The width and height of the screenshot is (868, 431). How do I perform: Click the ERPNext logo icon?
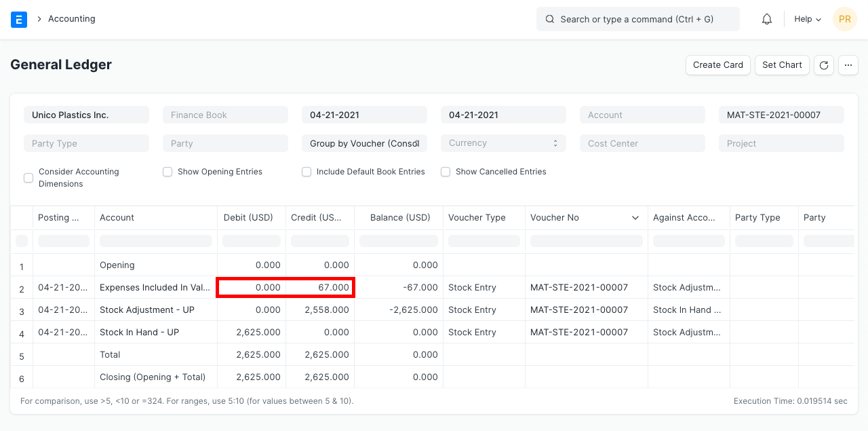point(18,19)
